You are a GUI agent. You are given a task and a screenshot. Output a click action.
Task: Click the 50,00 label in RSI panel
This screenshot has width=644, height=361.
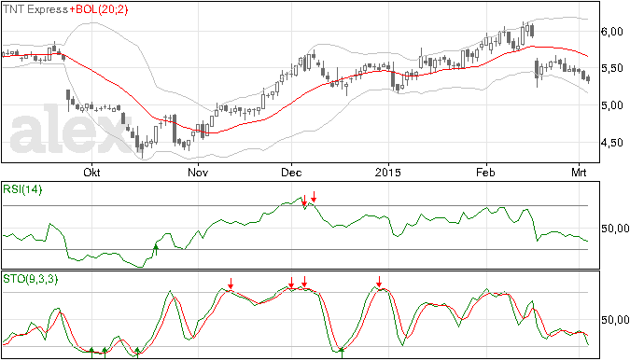pyautogui.click(x=615, y=229)
